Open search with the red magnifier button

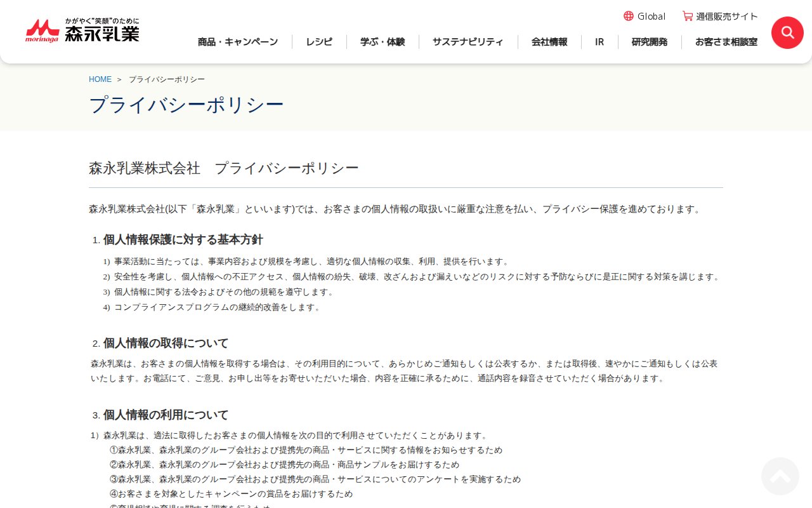point(787,32)
